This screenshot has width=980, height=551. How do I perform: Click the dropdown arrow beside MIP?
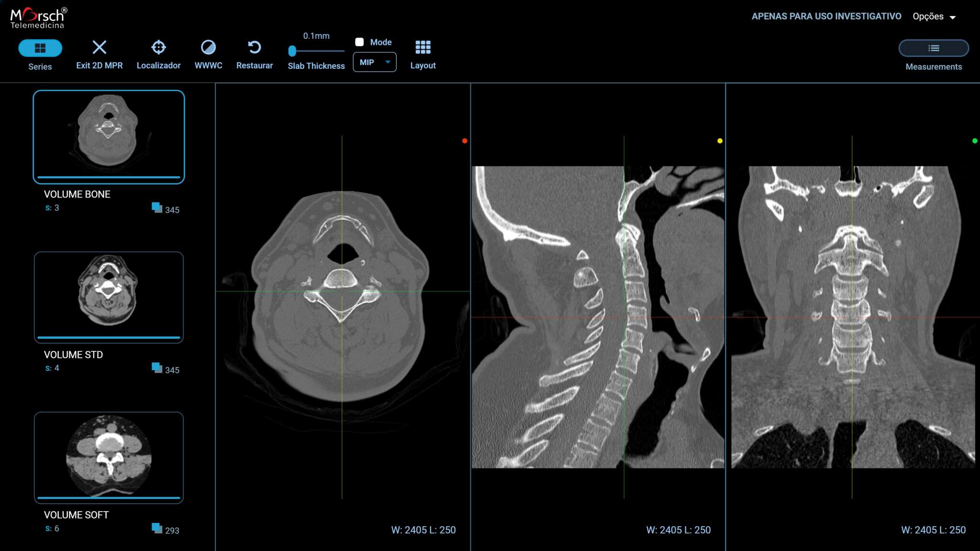pyautogui.click(x=388, y=62)
